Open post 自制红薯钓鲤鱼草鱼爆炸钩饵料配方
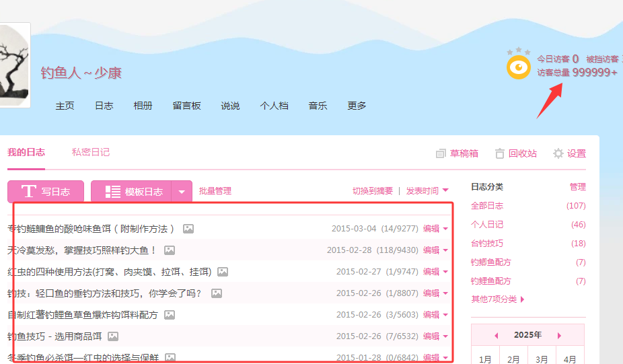The image size is (623, 364). pos(83,315)
